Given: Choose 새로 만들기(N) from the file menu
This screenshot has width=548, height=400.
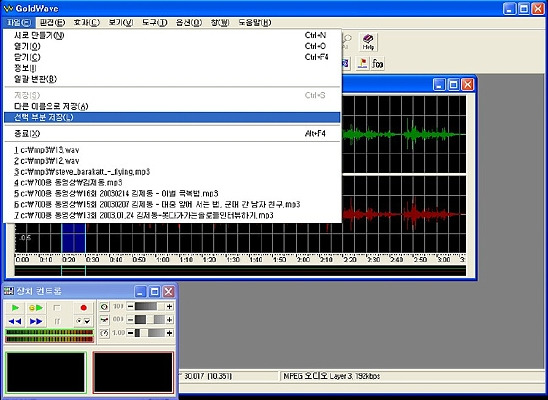Looking at the screenshot, I should pyautogui.click(x=172, y=35).
